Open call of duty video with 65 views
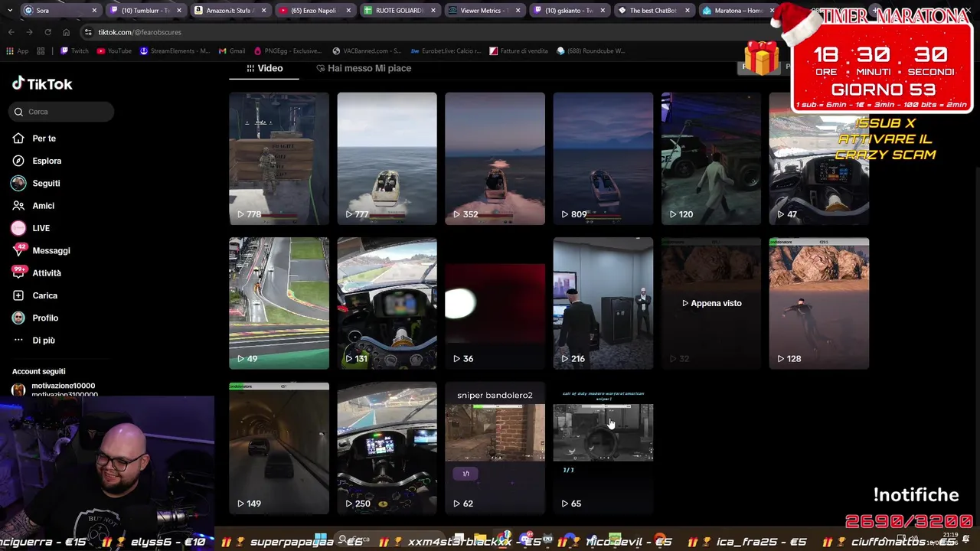980x551 pixels. pyautogui.click(x=603, y=448)
